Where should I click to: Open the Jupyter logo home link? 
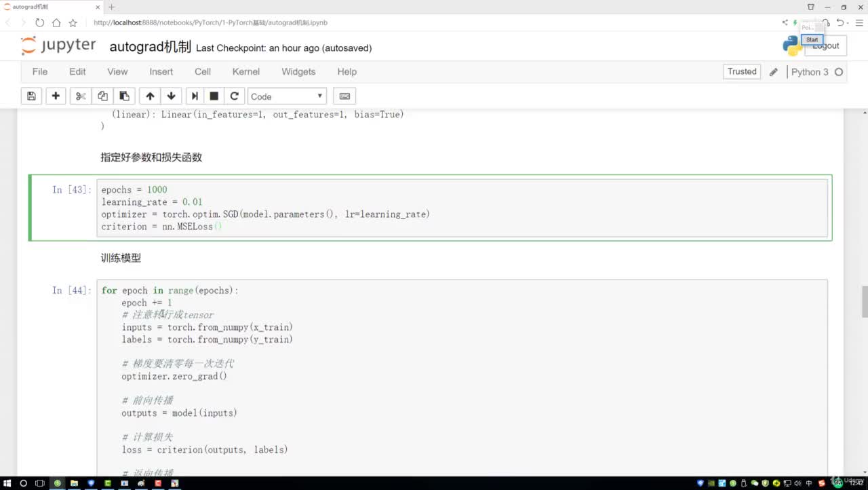tap(58, 46)
